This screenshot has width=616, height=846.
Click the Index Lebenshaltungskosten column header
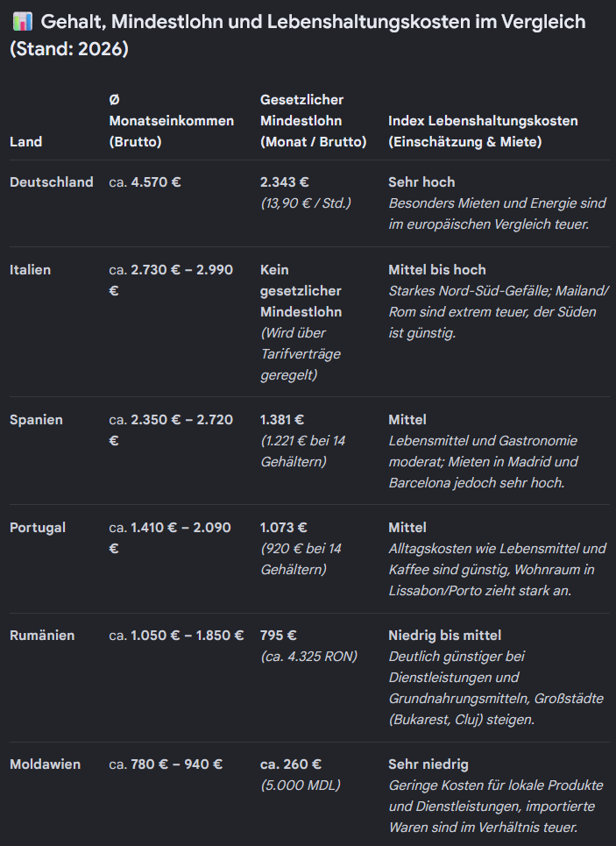tap(483, 132)
